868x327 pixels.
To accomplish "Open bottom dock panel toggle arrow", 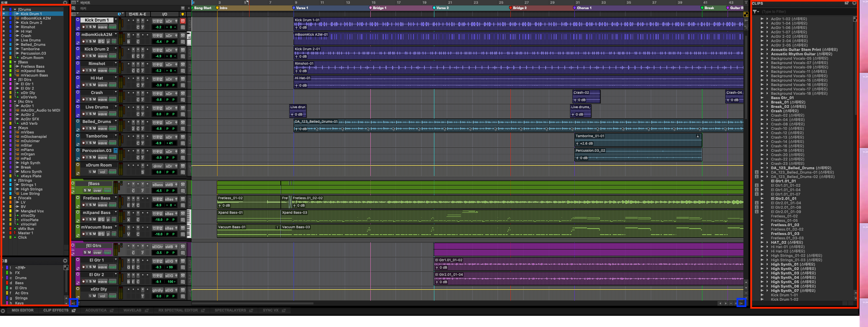I will click(x=3, y=310).
